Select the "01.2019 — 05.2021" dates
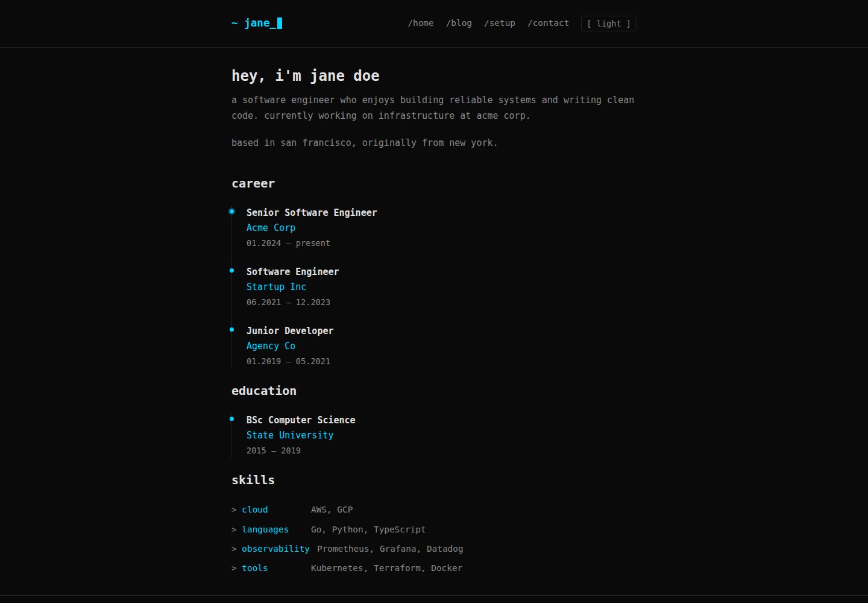The height and width of the screenshot is (603, 868). pos(288,362)
